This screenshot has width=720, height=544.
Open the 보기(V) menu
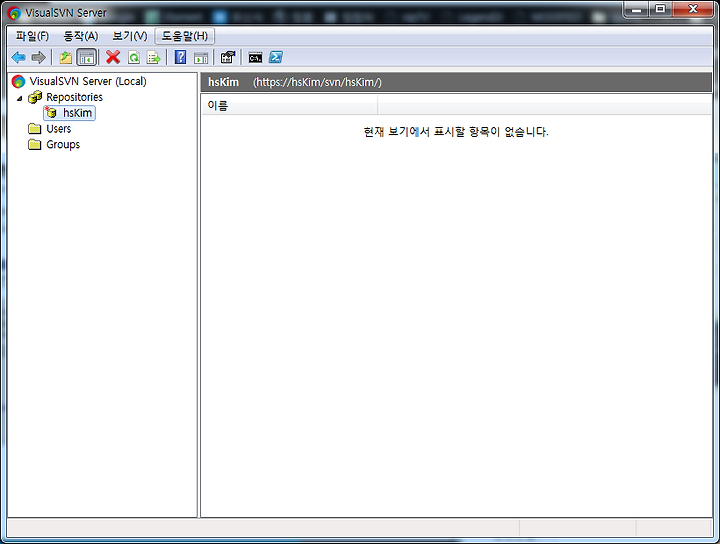tap(130, 36)
